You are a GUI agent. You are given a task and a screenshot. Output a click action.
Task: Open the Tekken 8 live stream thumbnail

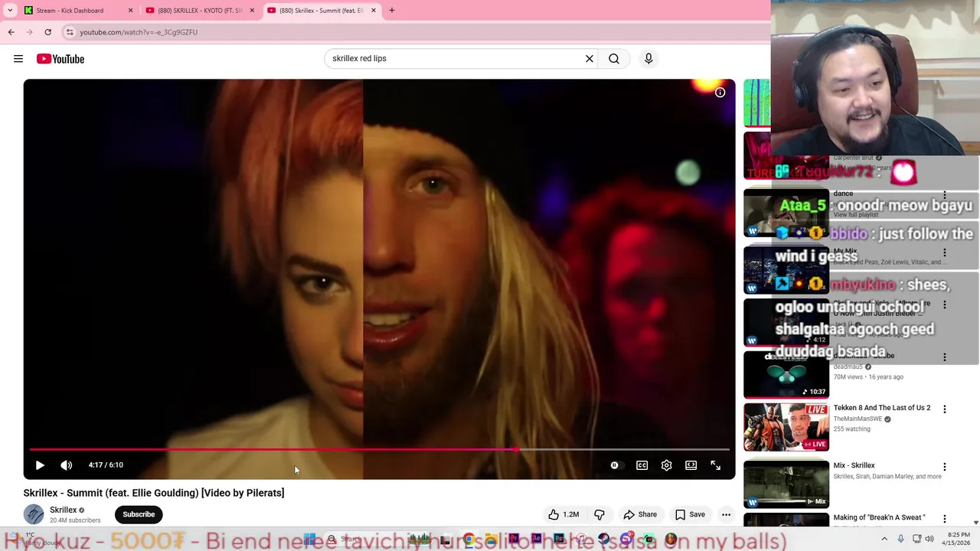[786, 427]
